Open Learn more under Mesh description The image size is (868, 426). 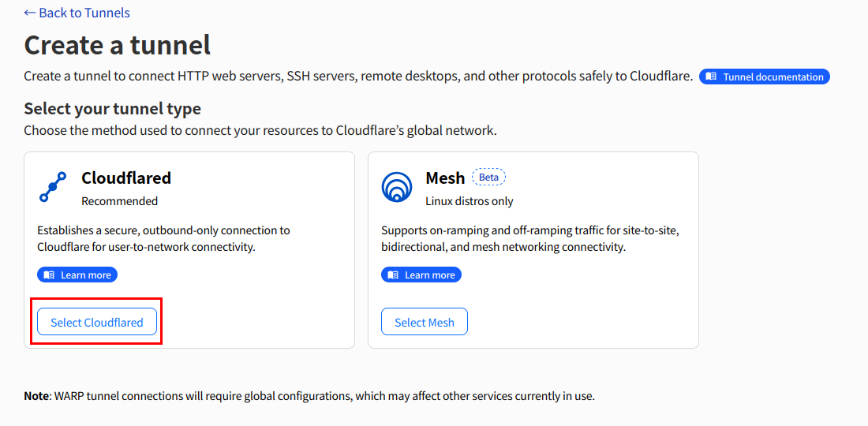(421, 275)
